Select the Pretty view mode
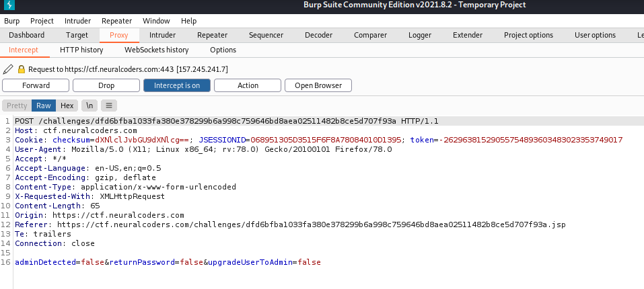Image resolution: width=644 pixels, height=289 pixels. point(17,106)
